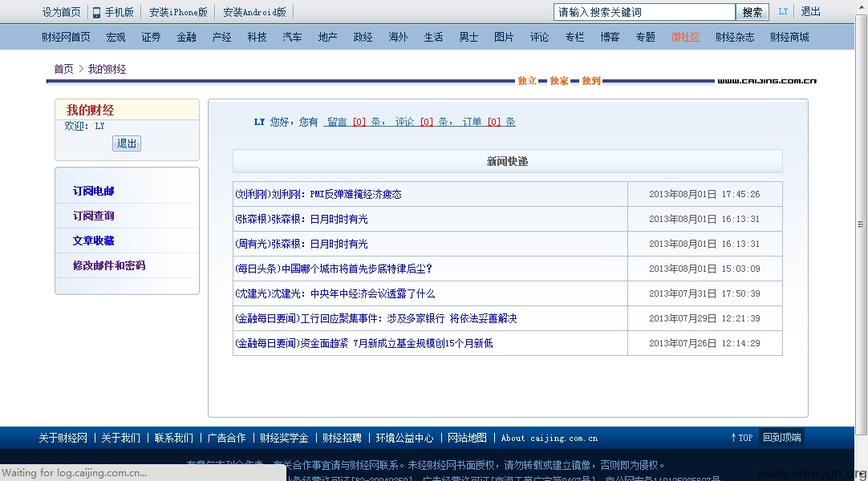Image resolution: width=868 pixels, height=481 pixels.
Task: Click the search keyword input field
Action: pyautogui.click(x=644, y=12)
